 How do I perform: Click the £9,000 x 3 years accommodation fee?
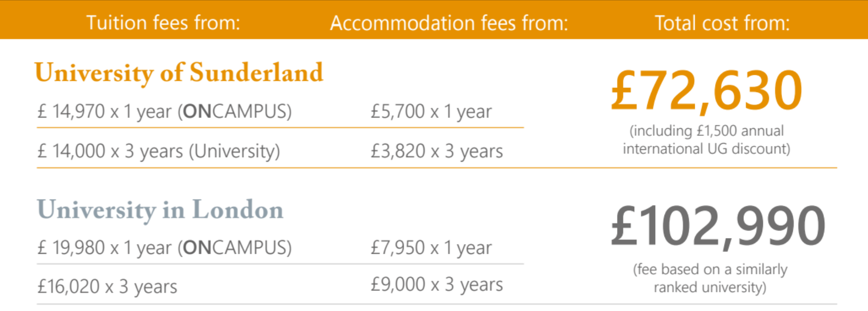coord(436,284)
